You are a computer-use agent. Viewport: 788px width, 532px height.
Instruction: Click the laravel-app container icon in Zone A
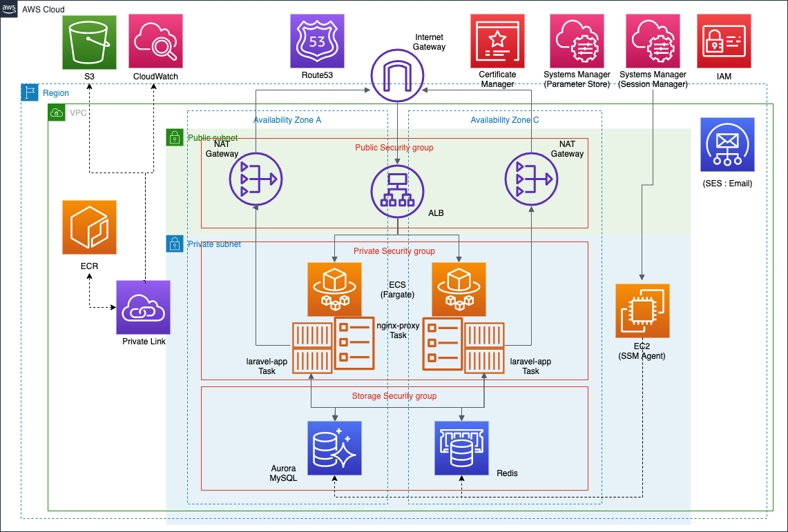313,348
